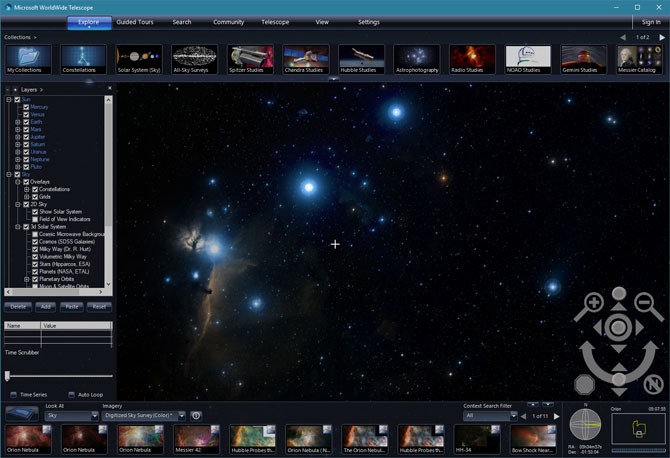The image size is (670, 458).
Task: Open the My Collections folder
Action: click(x=28, y=59)
